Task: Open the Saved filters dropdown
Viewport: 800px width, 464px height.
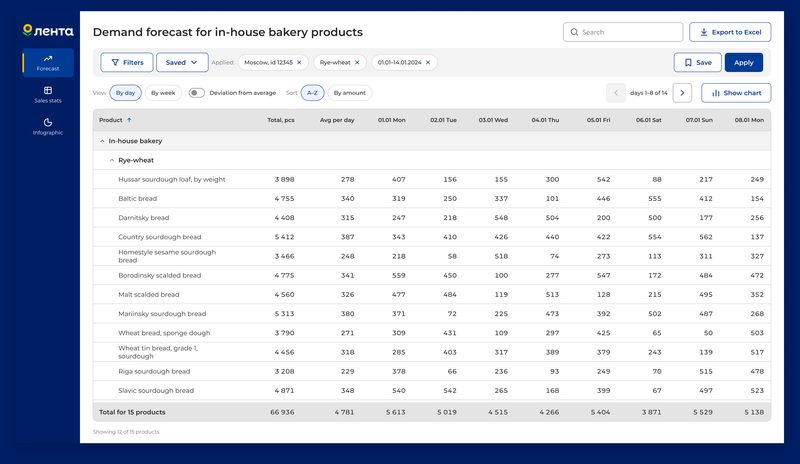Action: [x=182, y=62]
